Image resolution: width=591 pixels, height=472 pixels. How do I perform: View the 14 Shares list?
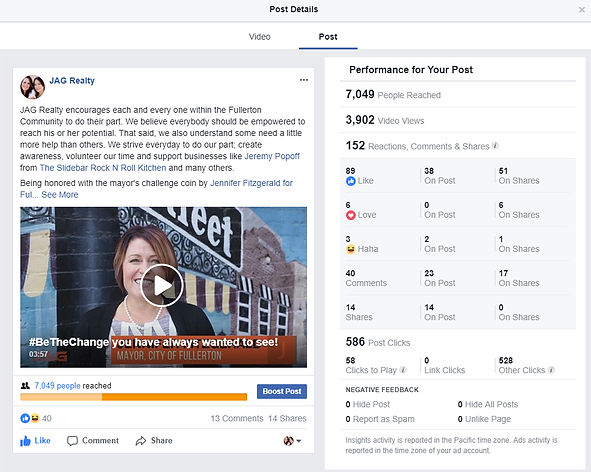pyautogui.click(x=287, y=418)
